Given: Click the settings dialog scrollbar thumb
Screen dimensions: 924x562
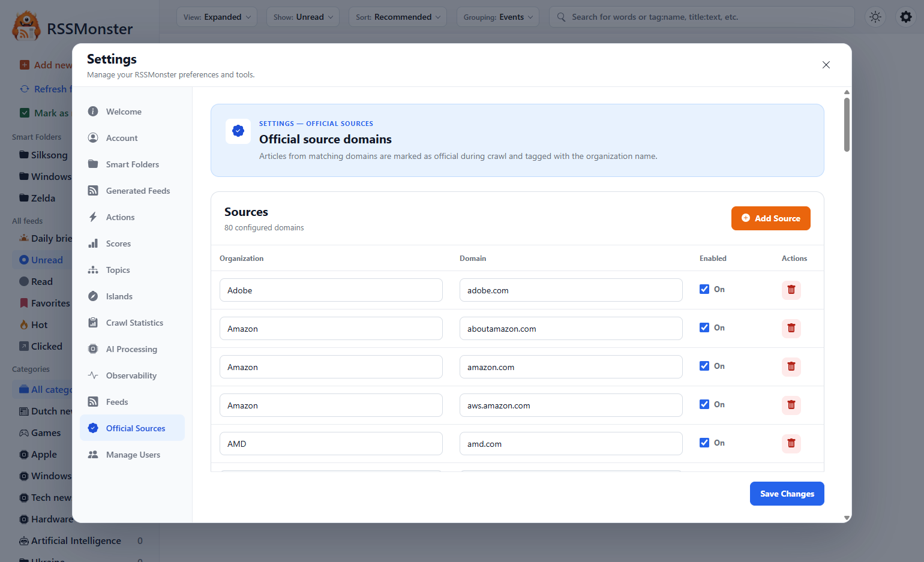Looking at the screenshot, I should pyautogui.click(x=847, y=124).
